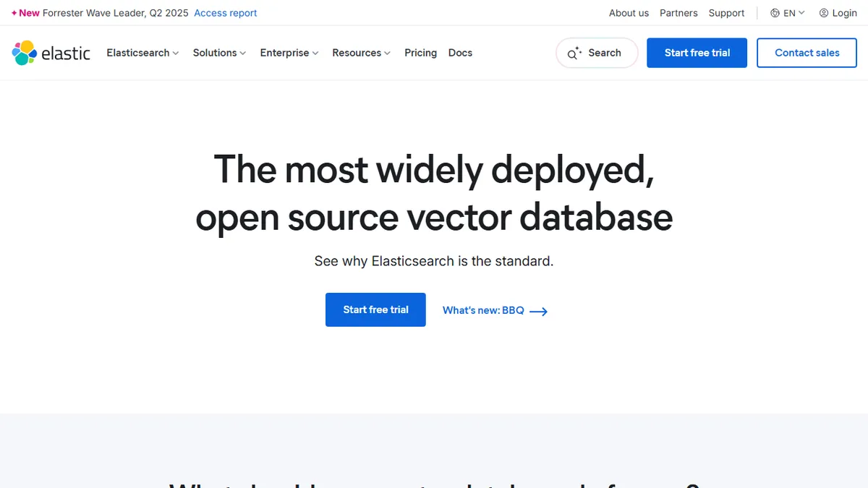Click Start free trial in header
868x488 pixels.
click(697, 53)
